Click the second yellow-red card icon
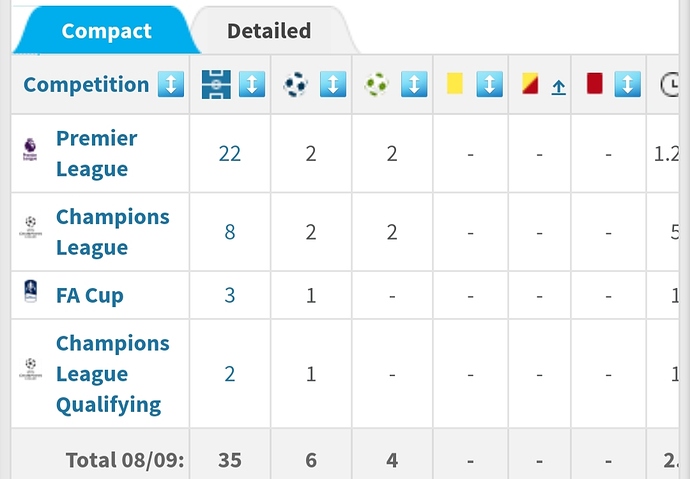Image resolution: width=690 pixels, height=479 pixels. (530, 84)
